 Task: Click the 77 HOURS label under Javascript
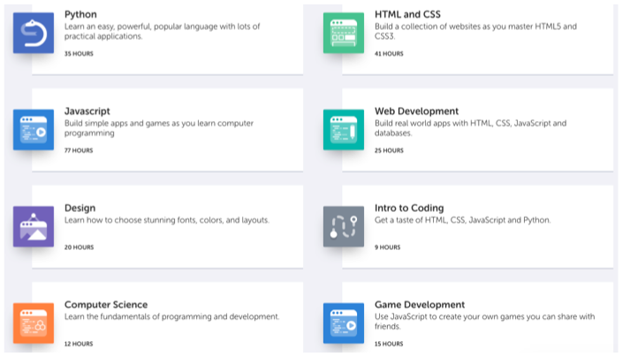coord(79,151)
